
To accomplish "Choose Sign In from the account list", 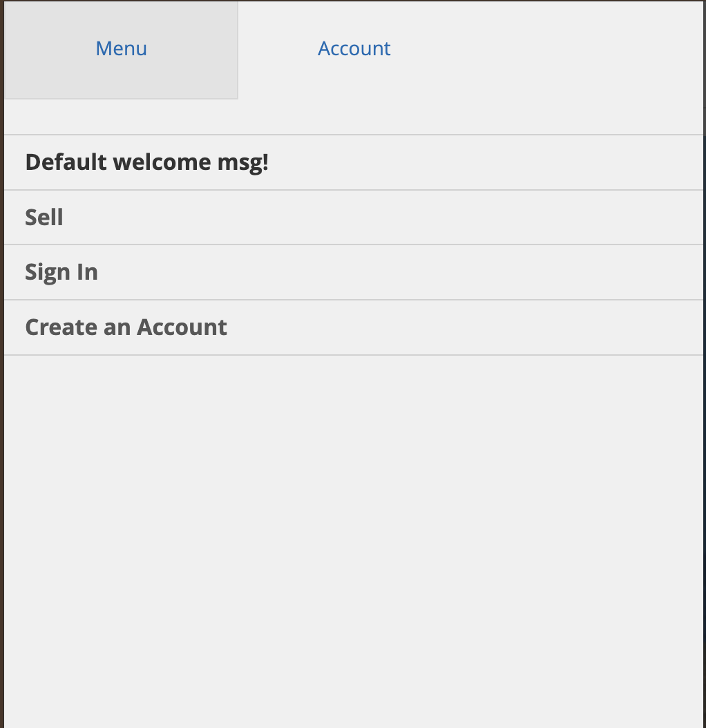I will pyautogui.click(x=61, y=272).
